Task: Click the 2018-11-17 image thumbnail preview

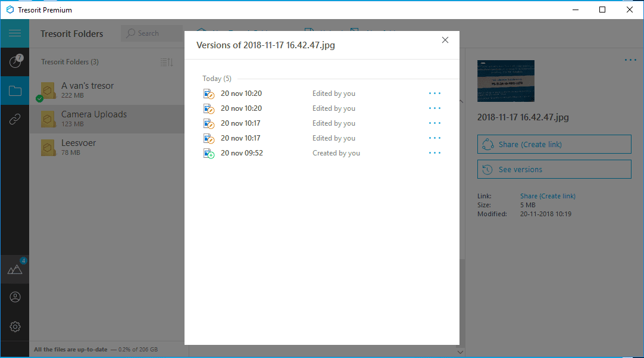Action: point(505,80)
